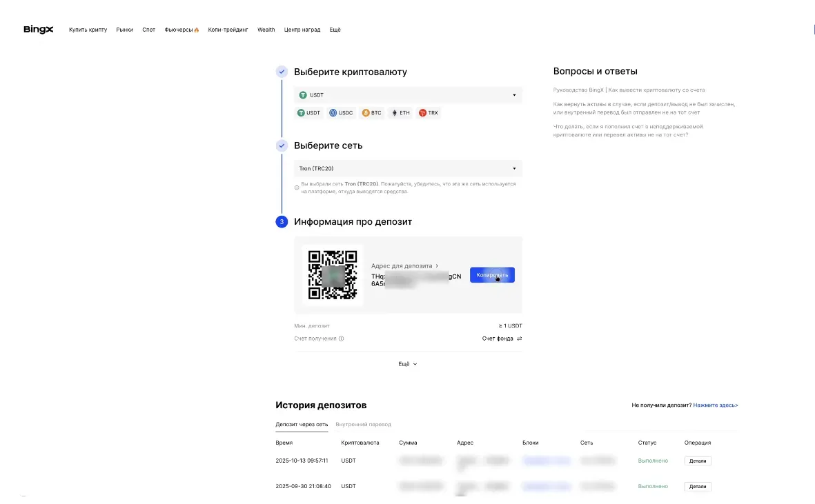Click the account switch icon next to 'Счет фонда'
Viewport: 815px width, 504px height.
[518, 339]
